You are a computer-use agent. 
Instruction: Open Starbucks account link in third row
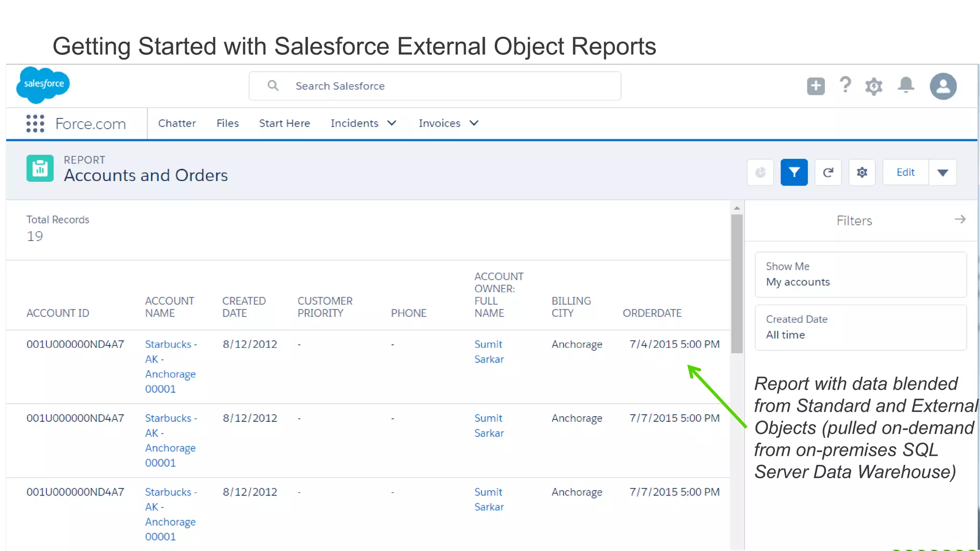pyautogui.click(x=171, y=515)
